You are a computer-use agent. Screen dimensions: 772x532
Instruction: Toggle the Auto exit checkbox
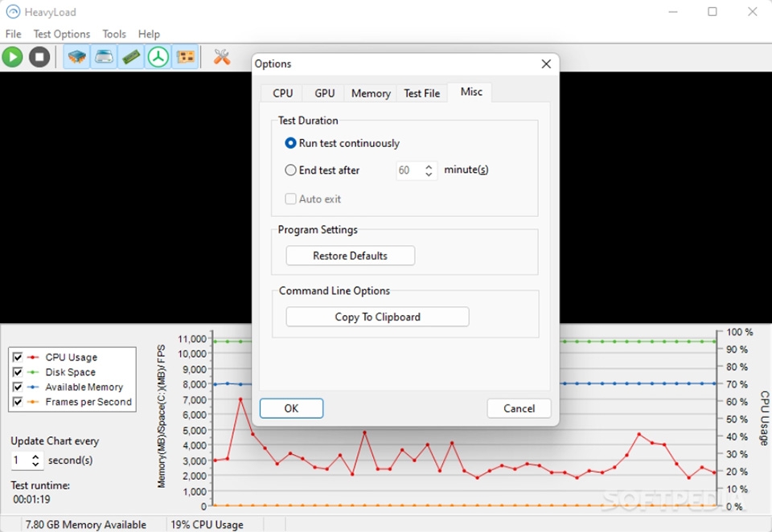pos(290,198)
